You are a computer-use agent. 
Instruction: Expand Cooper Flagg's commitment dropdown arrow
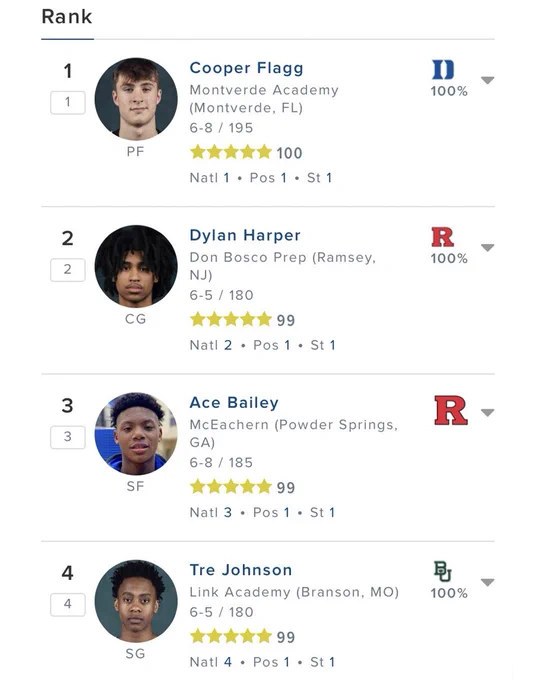click(488, 80)
